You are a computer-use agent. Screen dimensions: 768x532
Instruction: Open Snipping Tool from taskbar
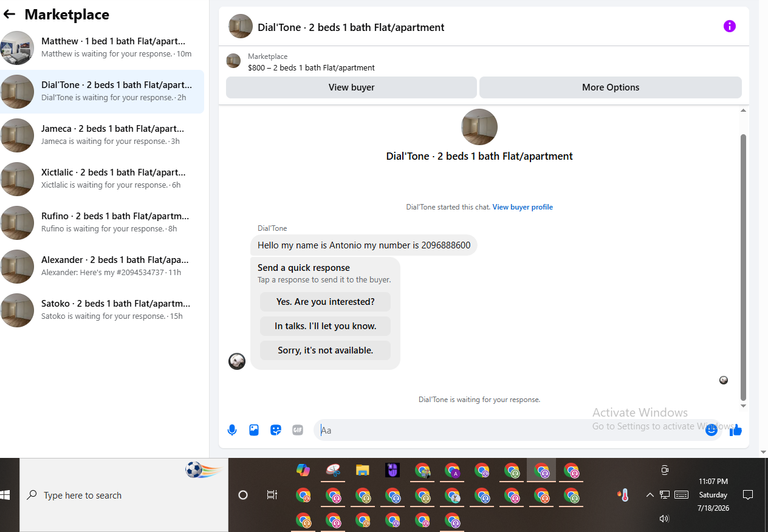pyautogui.click(x=333, y=470)
